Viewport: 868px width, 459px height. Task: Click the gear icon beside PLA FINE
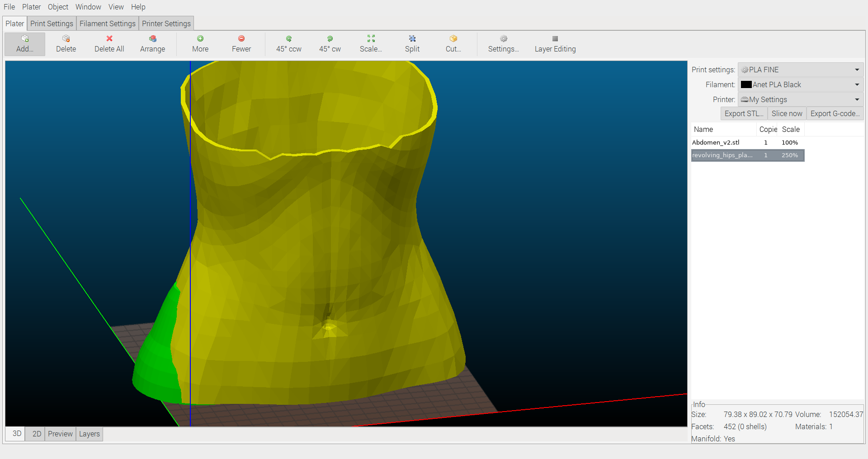(745, 70)
